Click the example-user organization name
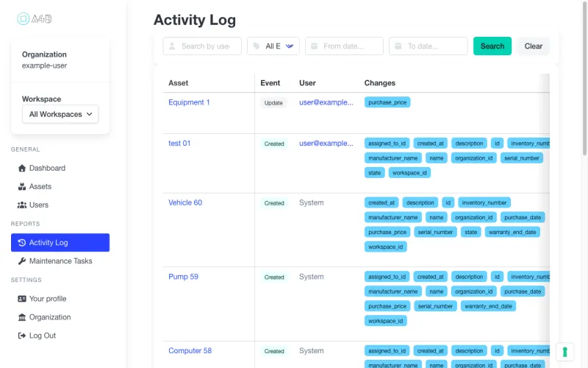 click(x=44, y=66)
